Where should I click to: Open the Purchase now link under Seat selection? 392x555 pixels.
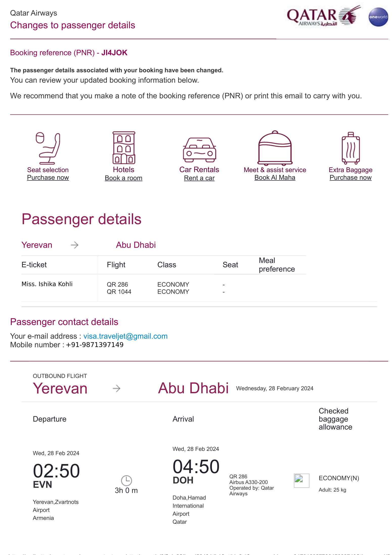pos(48,178)
